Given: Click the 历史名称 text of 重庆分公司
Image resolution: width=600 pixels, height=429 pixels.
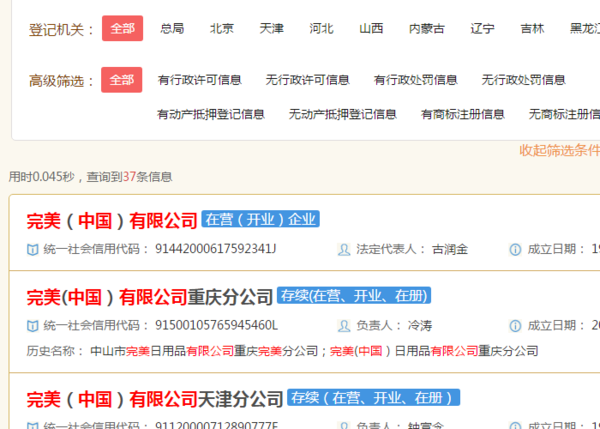Looking at the screenshot, I should click(282, 351).
